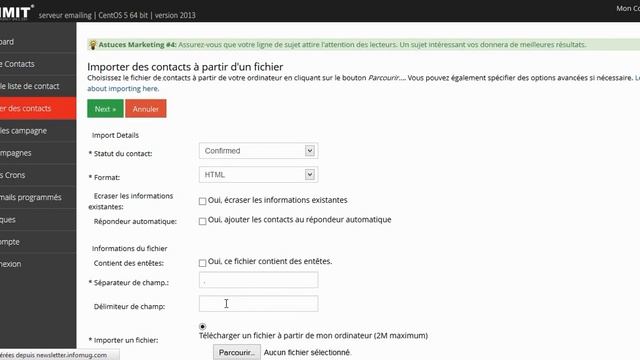Open the 'mpte' account sidebar item
This screenshot has height=360, width=640.
[x=38, y=242]
